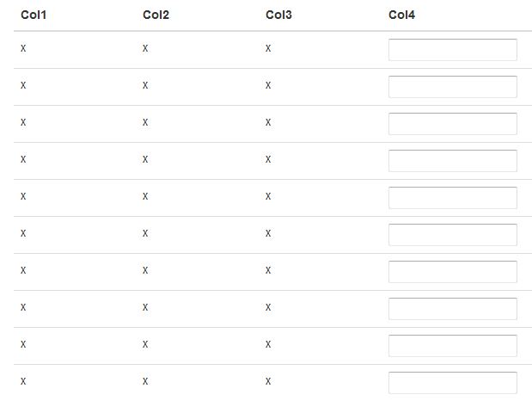Select the X in Col1 of the seventh row

(23, 271)
